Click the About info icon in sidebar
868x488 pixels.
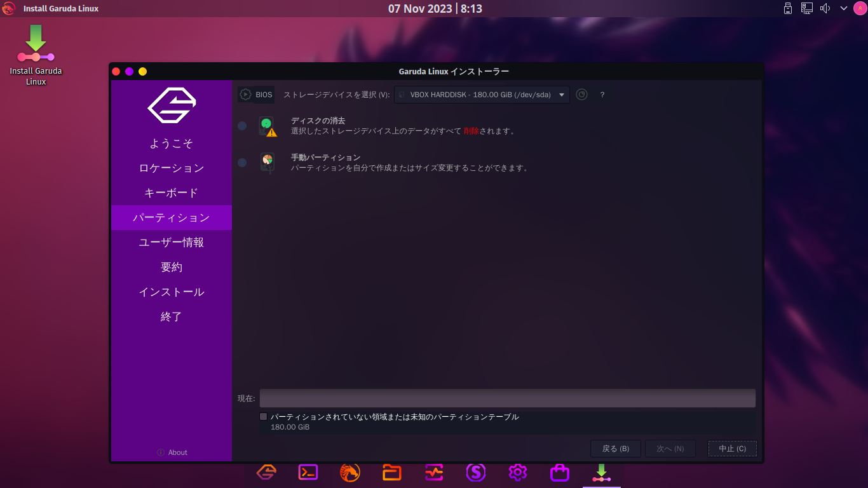coord(161,452)
